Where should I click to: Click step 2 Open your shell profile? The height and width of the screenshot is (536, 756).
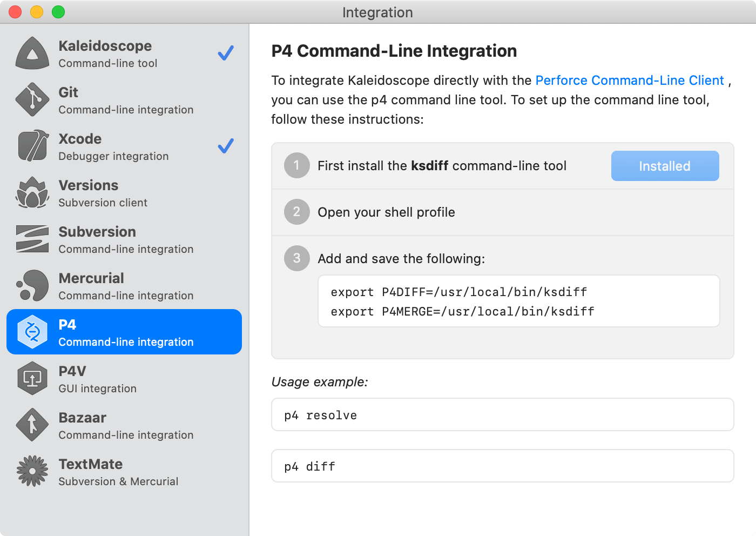coord(386,212)
